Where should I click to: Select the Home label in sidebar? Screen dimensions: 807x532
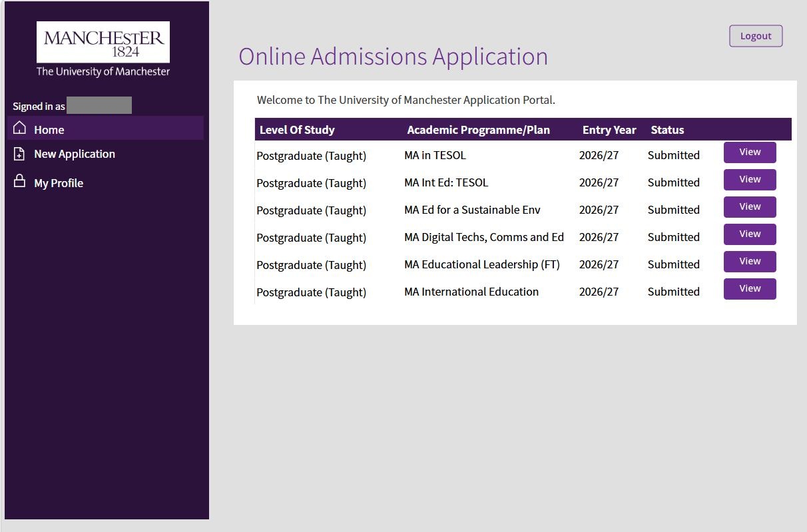tap(49, 130)
